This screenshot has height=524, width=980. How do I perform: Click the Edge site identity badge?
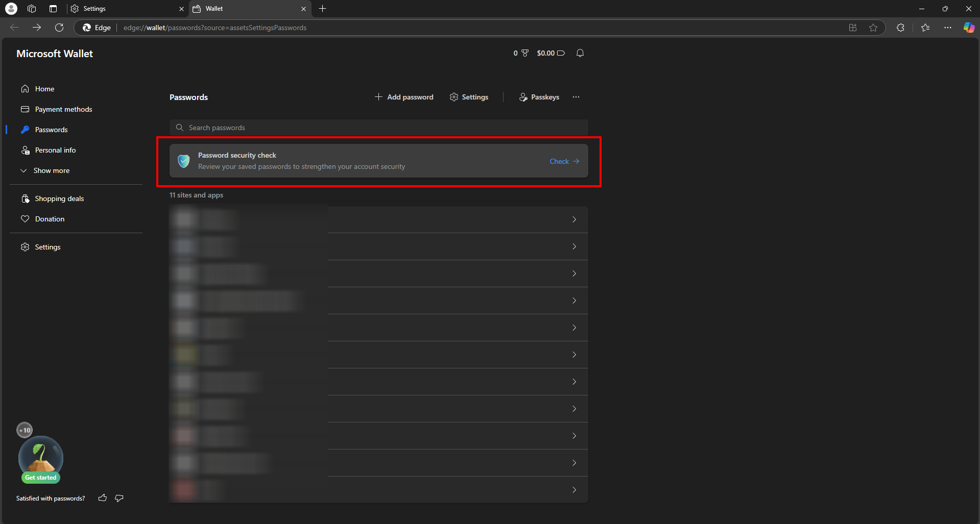[x=97, y=28]
